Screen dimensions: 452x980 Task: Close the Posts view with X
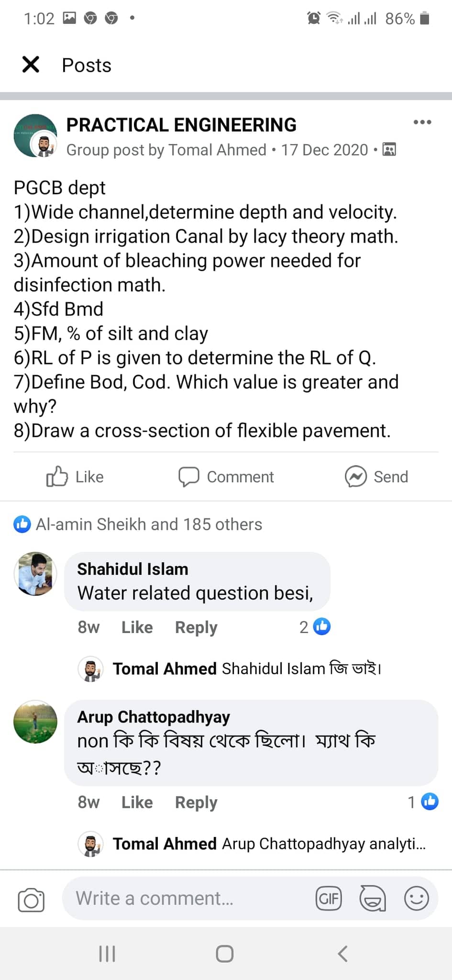(x=31, y=65)
